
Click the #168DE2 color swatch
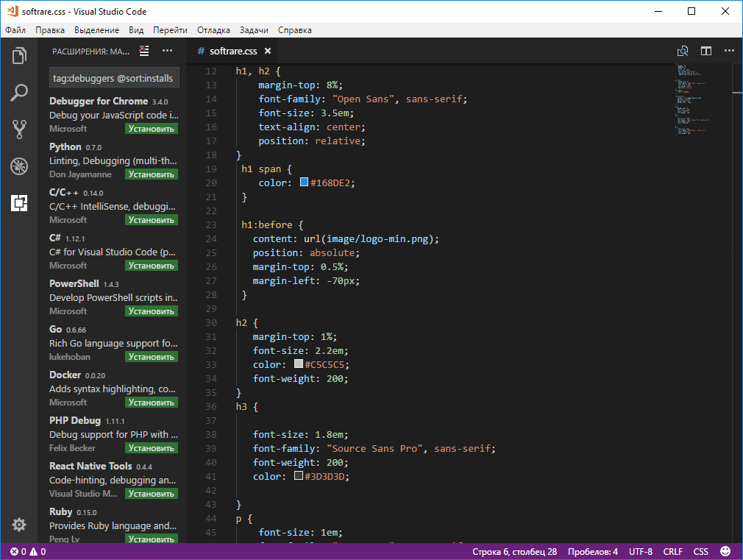point(305,182)
